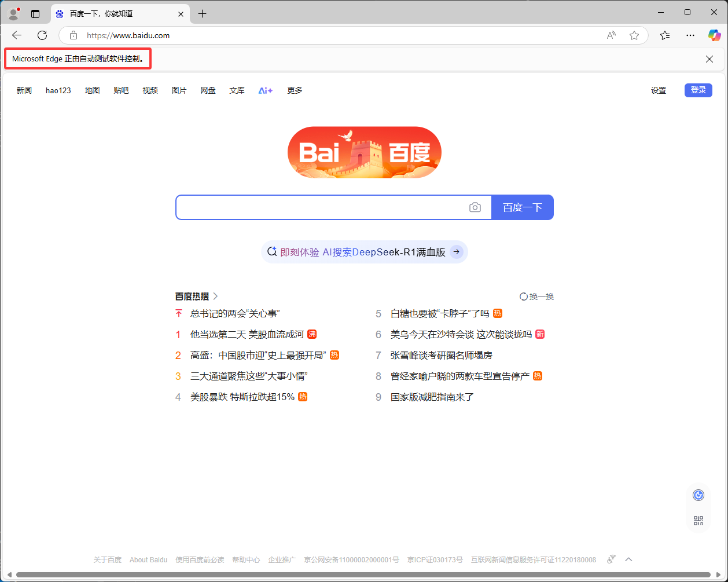Open the 关于百度 footer link
The width and height of the screenshot is (728, 582).
tap(108, 560)
